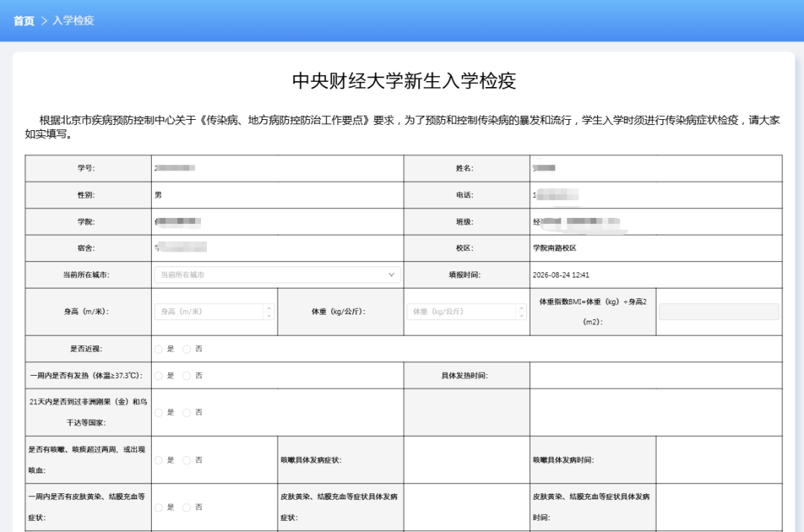Select 否 for 是否近视
Image resolution: width=804 pixels, height=532 pixels.
pyautogui.click(x=187, y=349)
